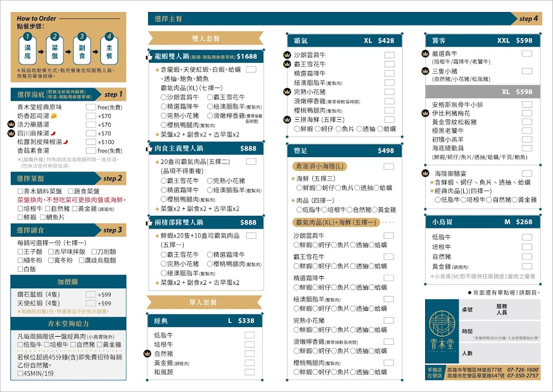Select 魚片 radio under 三拼海鮮 in 霸氣

(339, 129)
